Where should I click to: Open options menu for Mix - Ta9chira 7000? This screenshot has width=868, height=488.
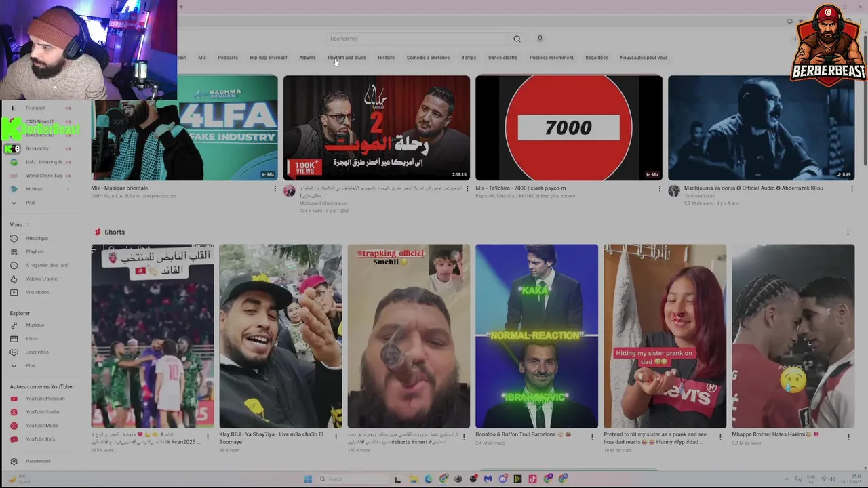pos(660,189)
